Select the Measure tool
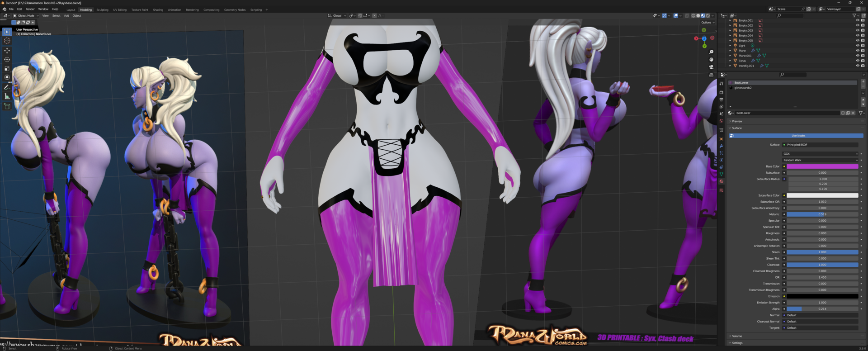Image resolution: width=868 pixels, height=351 pixels. (x=7, y=96)
